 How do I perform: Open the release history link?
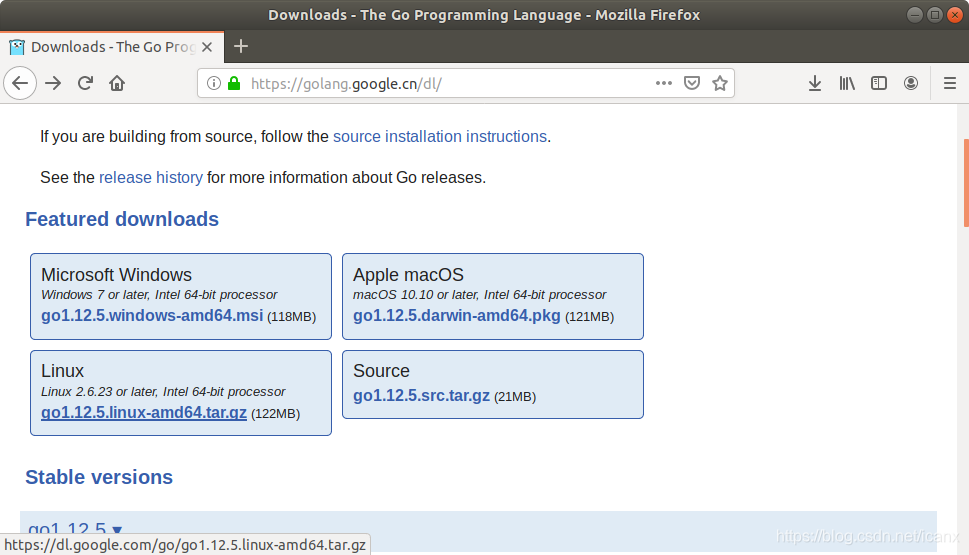click(x=151, y=177)
